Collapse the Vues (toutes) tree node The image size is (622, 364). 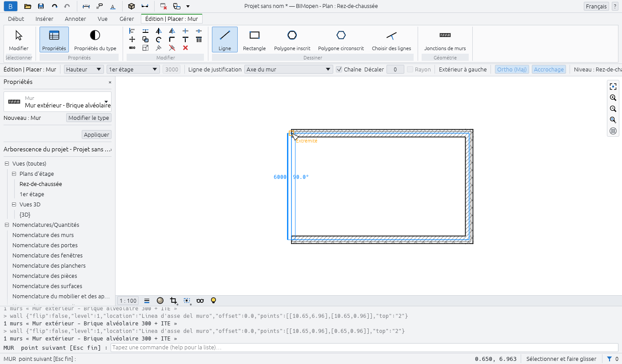[x=7, y=164]
